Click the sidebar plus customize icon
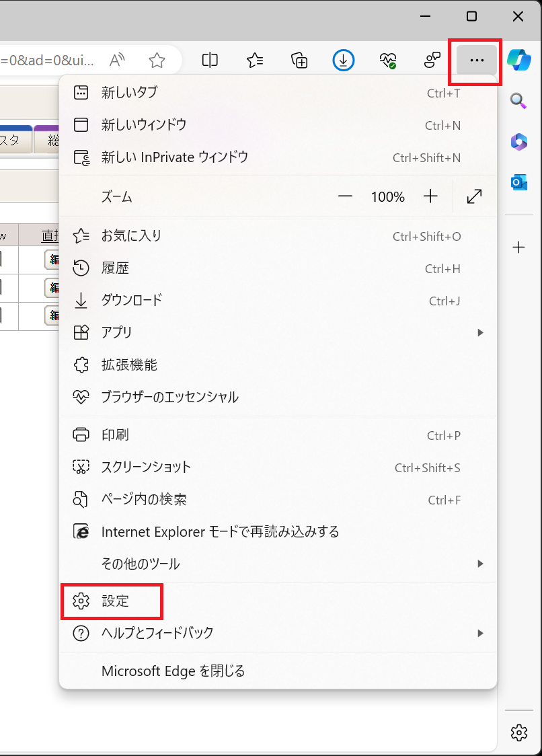Screen dimensions: 542x756 (x=519, y=248)
